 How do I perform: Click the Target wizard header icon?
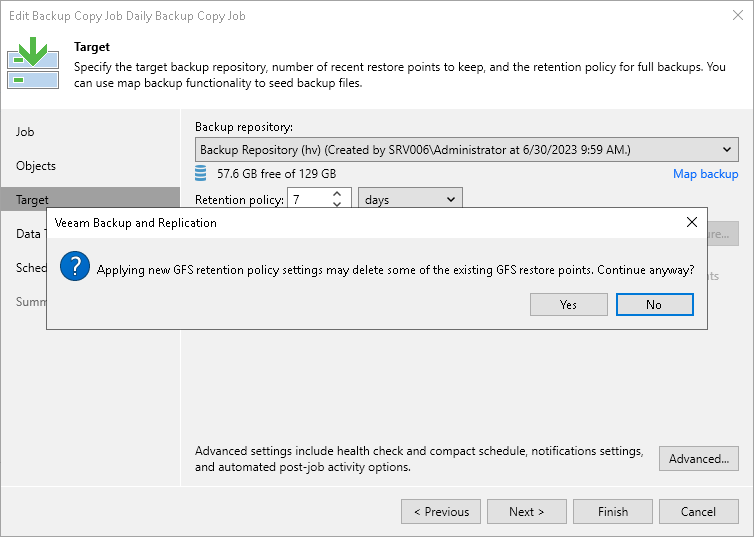pos(33,63)
